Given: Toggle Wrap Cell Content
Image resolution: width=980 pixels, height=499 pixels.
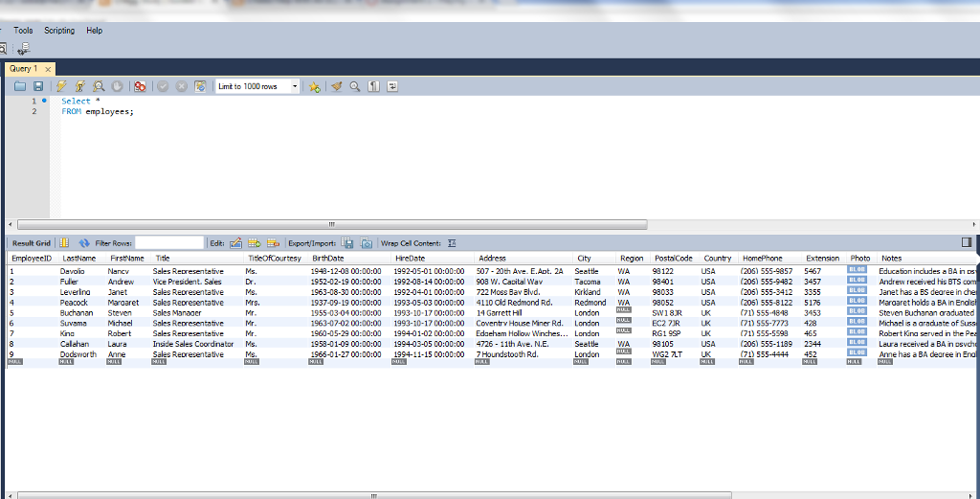Looking at the screenshot, I should [x=452, y=243].
